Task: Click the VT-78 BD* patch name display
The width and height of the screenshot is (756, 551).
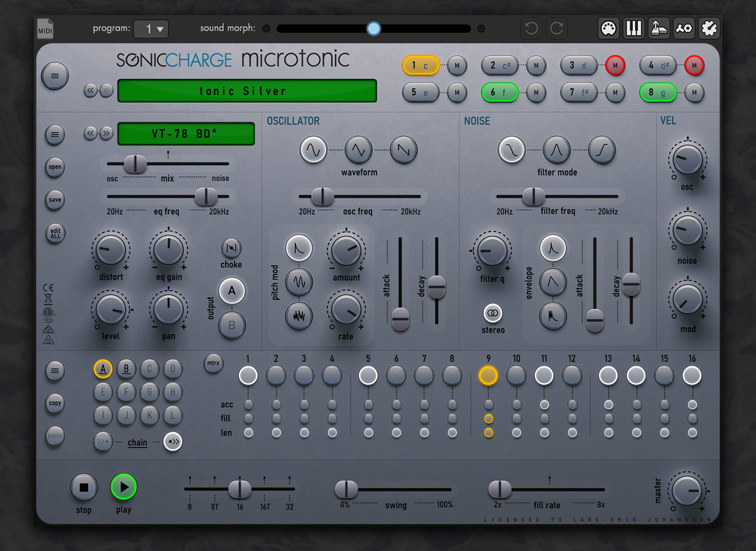Action: (x=186, y=134)
